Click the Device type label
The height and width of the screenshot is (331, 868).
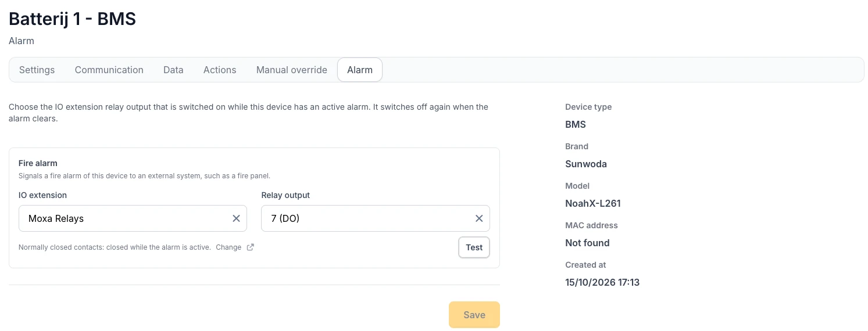(x=588, y=107)
